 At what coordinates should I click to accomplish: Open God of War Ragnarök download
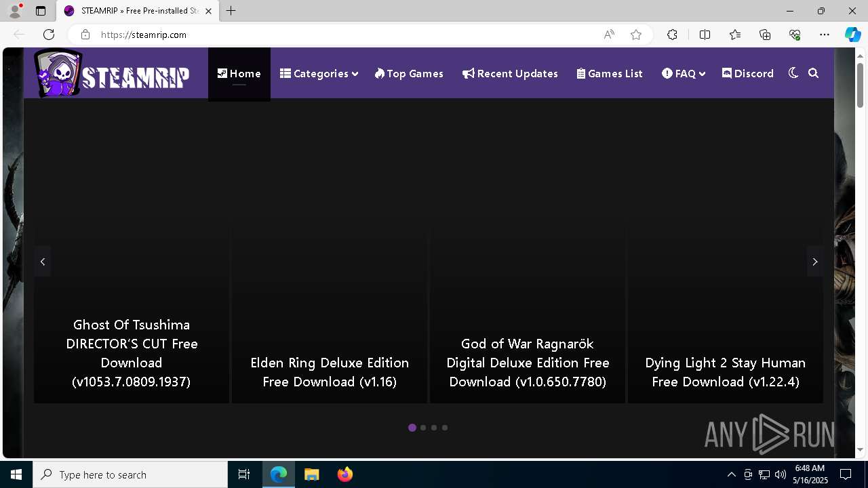(x=528, y=363)
